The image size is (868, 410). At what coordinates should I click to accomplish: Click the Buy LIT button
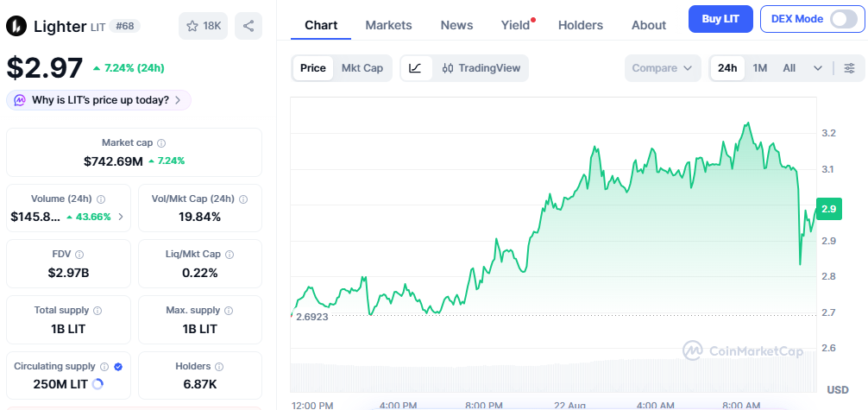(720, 19)
